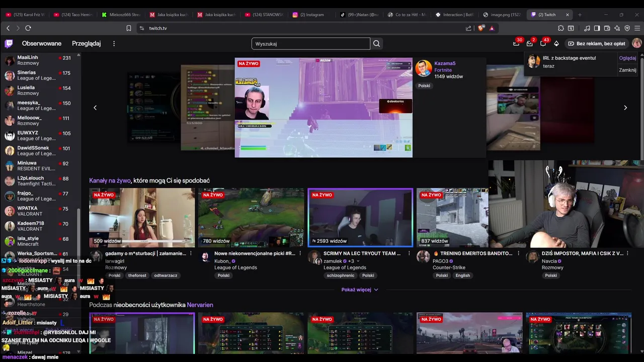Image resolution: width=644 pixels, height=362 pixels.
Task: Open the Fortnite category link
Action: click(443, 70)
